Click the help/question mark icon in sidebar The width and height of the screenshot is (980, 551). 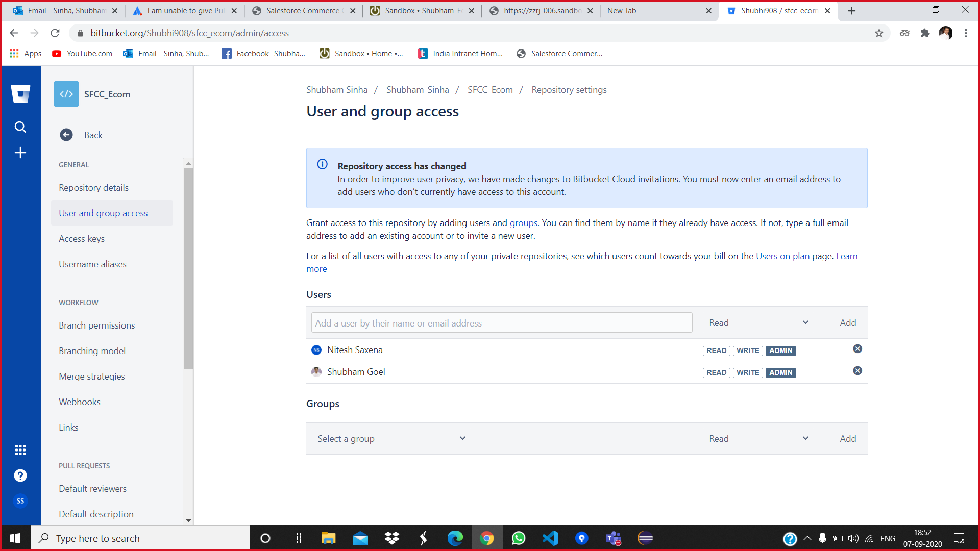click(20, 475)
